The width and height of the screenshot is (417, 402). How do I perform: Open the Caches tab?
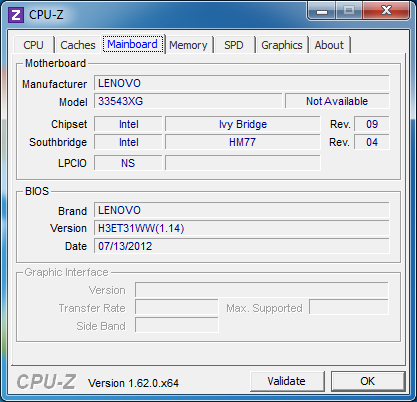(78, 45)
